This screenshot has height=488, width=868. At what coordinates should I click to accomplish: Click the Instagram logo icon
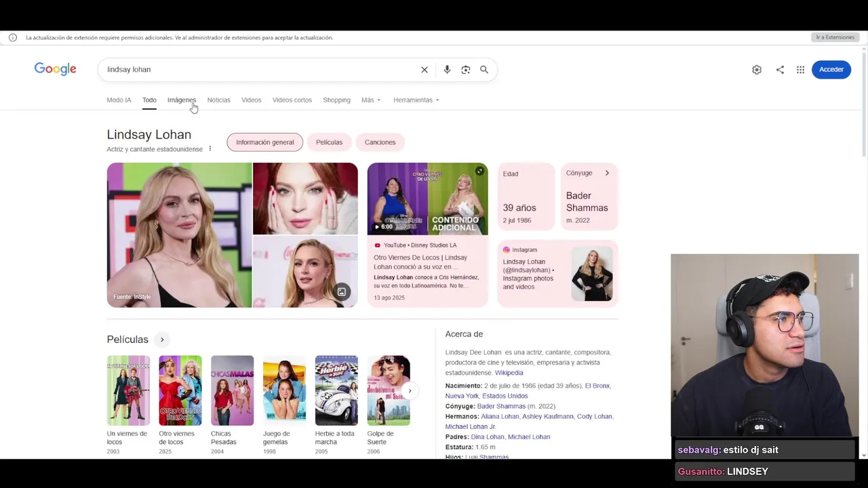pyautogui.click(x=506, y=250)
